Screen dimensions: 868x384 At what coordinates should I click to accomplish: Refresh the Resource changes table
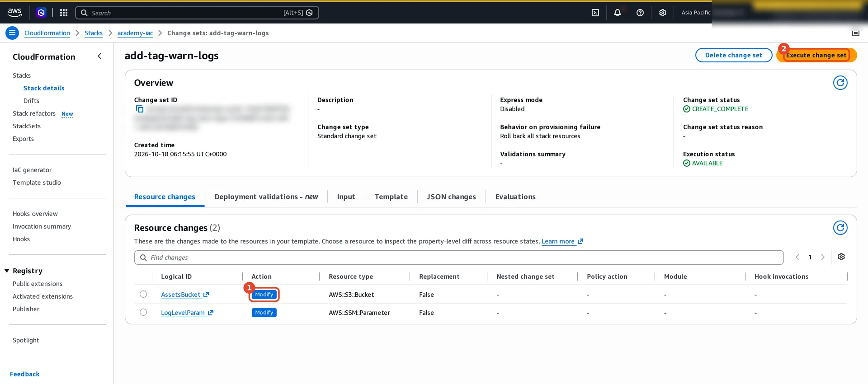840,228
